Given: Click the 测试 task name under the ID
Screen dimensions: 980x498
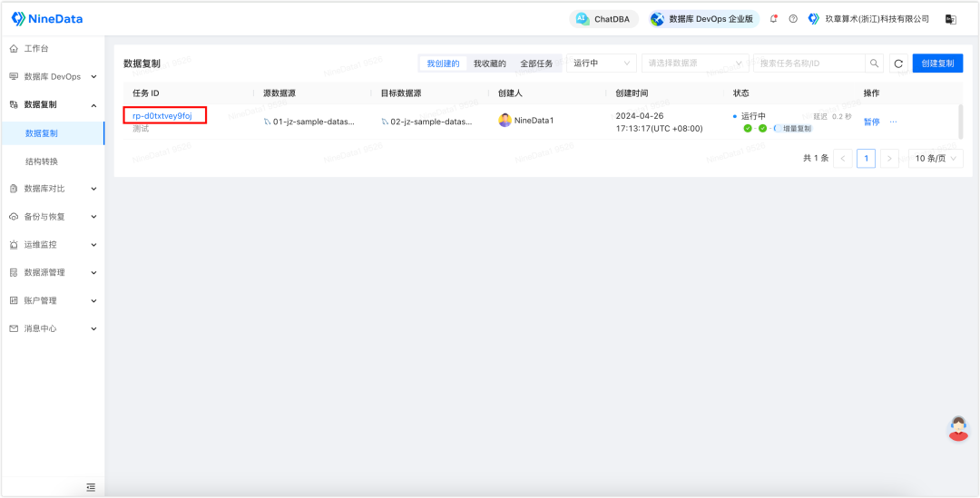Looking at the screenshot, I should click(141, 129).
